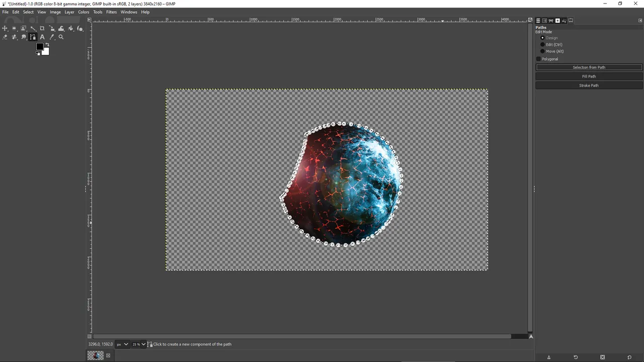Open the Windows menu

coord(129,12)
